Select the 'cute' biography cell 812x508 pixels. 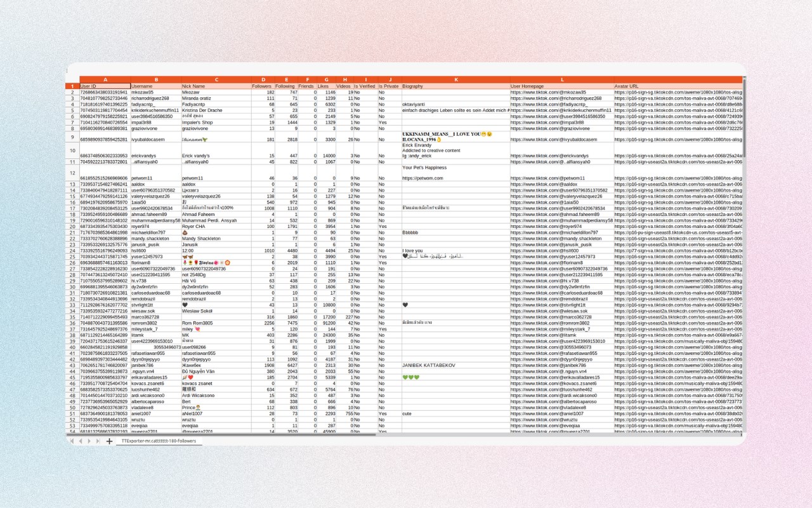[x=455, y=414]
